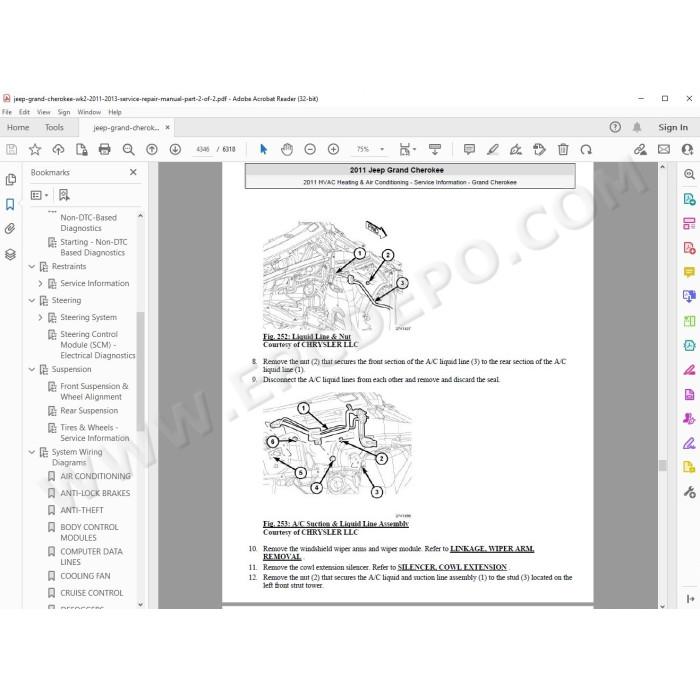This screenshot has width=700, height=700.
Task: Close the Bookmarks panel
Action: (x=133, y=172)
